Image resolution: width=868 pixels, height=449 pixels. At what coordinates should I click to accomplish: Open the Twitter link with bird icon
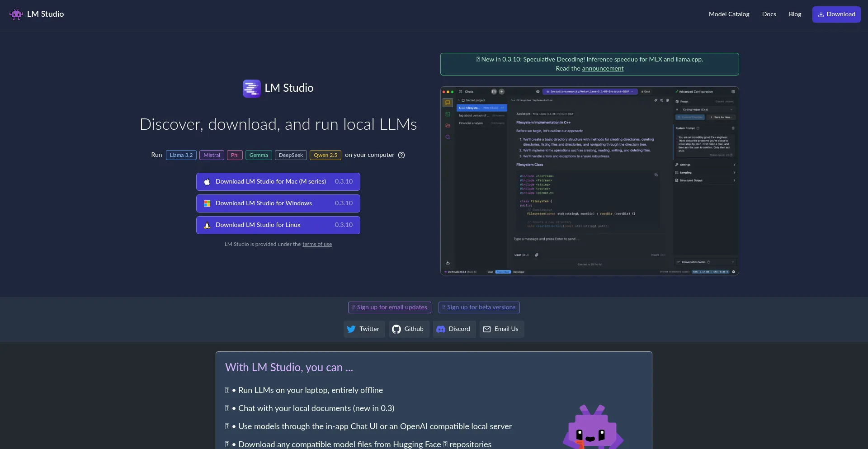(364, 329)
